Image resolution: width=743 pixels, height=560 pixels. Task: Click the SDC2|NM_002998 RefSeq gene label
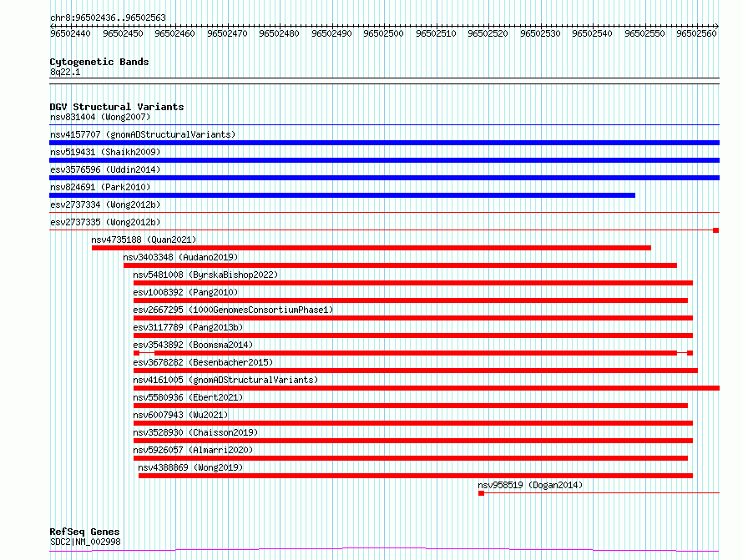tap(85, 542)
